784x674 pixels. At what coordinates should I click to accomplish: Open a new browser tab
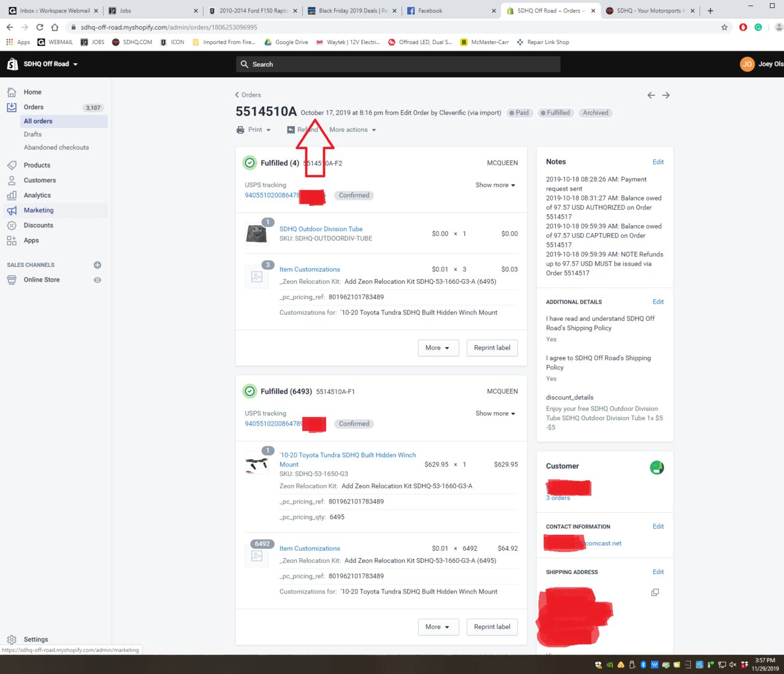710,10
